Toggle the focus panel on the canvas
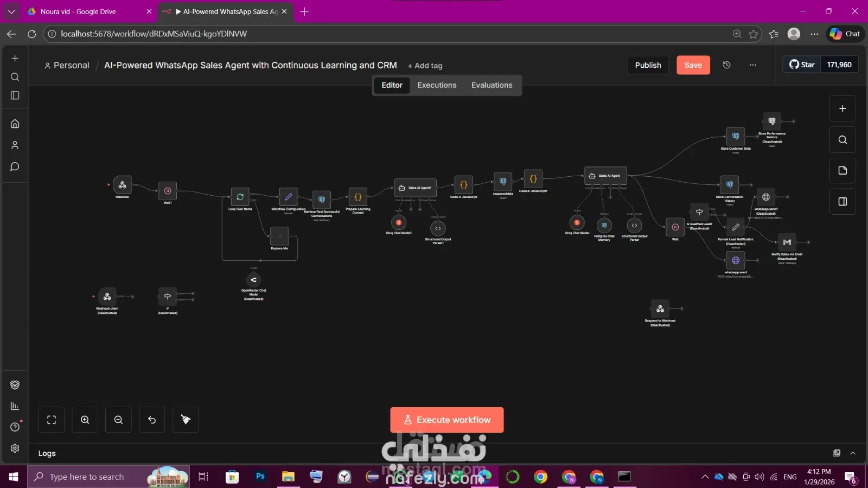The width and height of the screenshot is (868, 488). point(843,201)
